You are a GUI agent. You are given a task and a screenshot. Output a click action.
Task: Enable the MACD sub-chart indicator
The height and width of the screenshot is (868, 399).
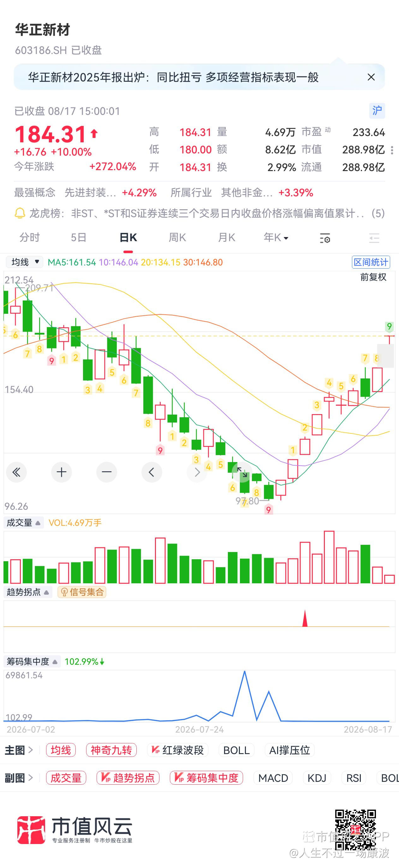[x=273, y=778]
